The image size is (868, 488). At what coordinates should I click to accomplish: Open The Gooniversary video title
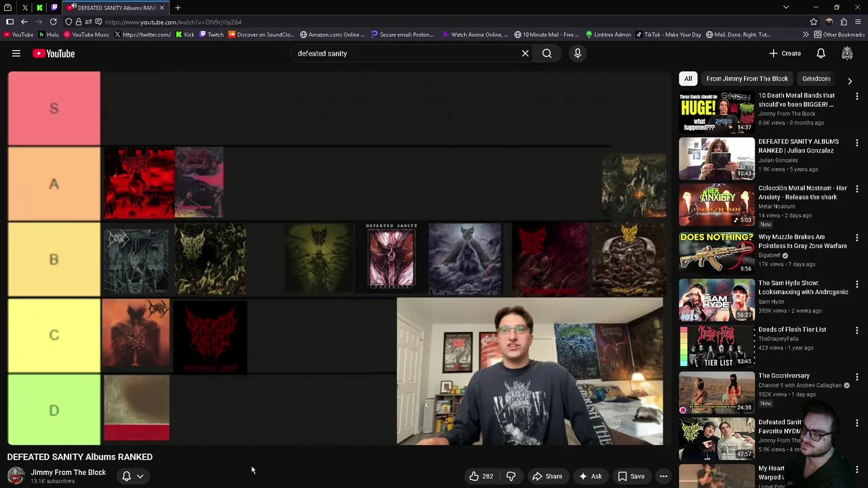[x=784, y=375]
